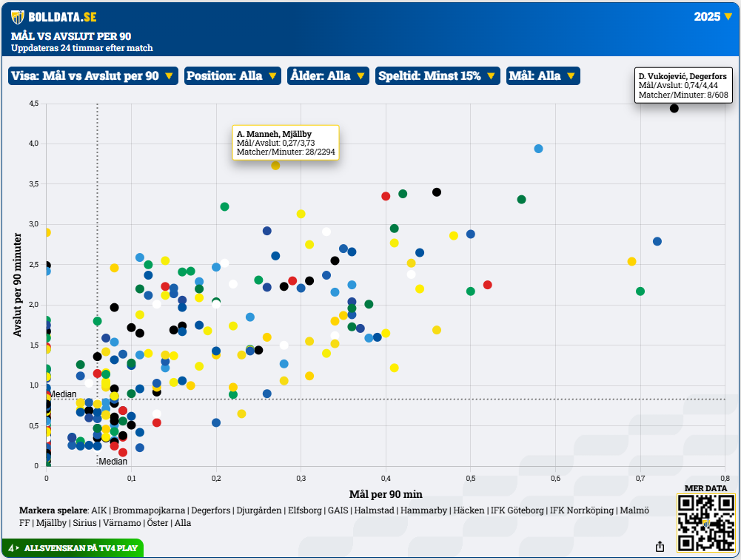The image size is (741, 560).
Task: Click the A. Manneh yellow data point
Action: [275, 165]
